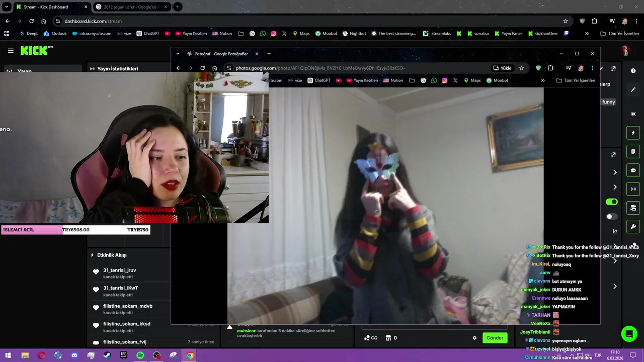Turn off the green enabled toggle
Image resolution: width=644 pixels, height=362 pixels.
pyautogui.click(x=612, y=202)
